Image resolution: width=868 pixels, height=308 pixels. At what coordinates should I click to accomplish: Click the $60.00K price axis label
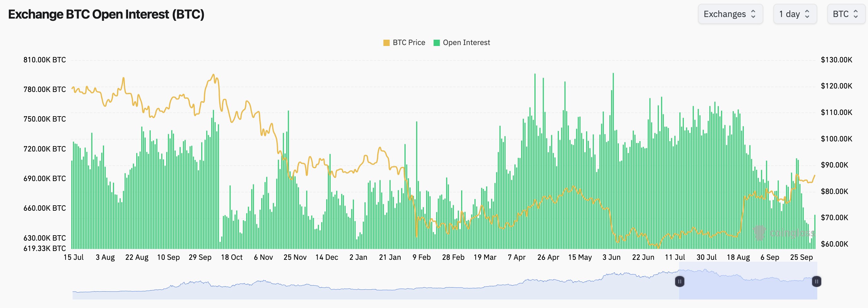(x=834, y=244)
